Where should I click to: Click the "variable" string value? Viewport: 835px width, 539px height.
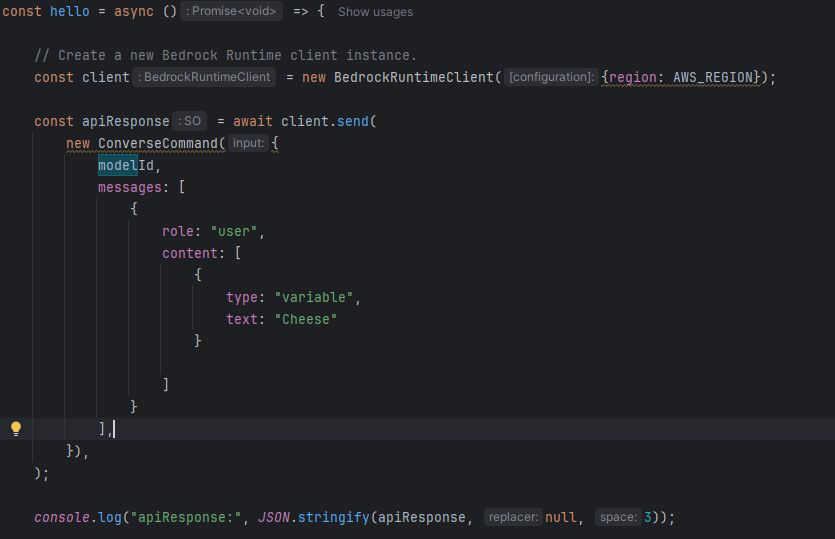tap(314, 297)
